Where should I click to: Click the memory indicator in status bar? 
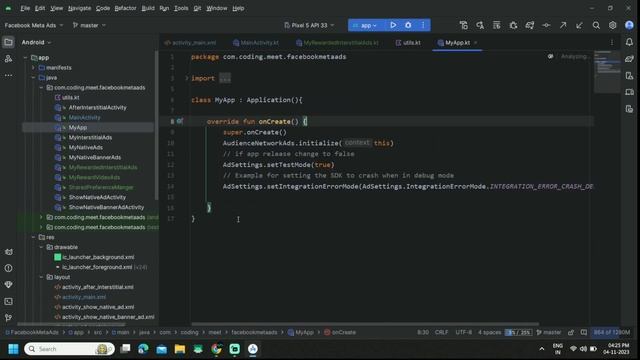coord(611,332)
